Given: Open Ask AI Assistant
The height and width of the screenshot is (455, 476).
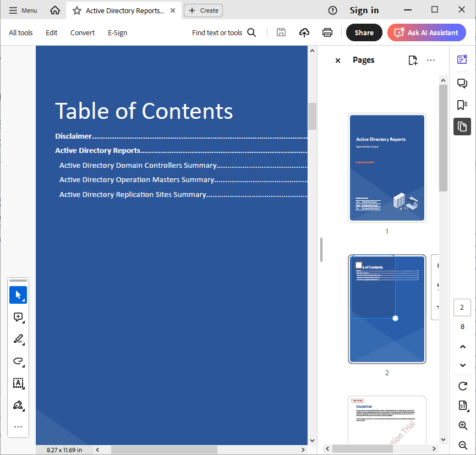Looking at the screenshot, I should [x=426, y=32].
